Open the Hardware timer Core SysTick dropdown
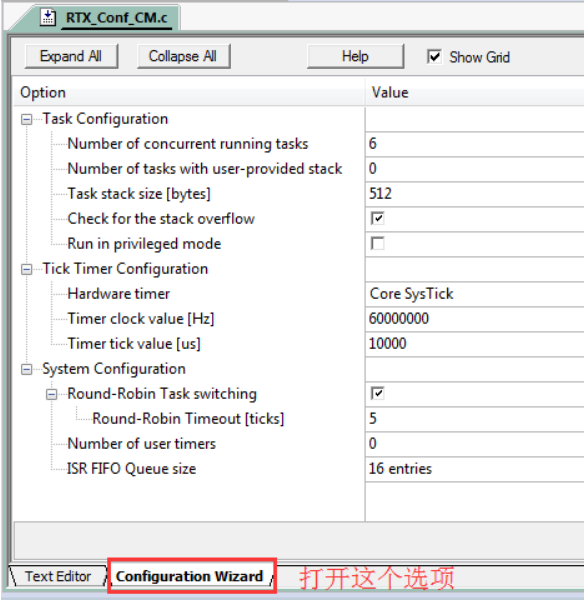This screenshot has width=584, height=602. pyautogui.click(x=475, y=294)
